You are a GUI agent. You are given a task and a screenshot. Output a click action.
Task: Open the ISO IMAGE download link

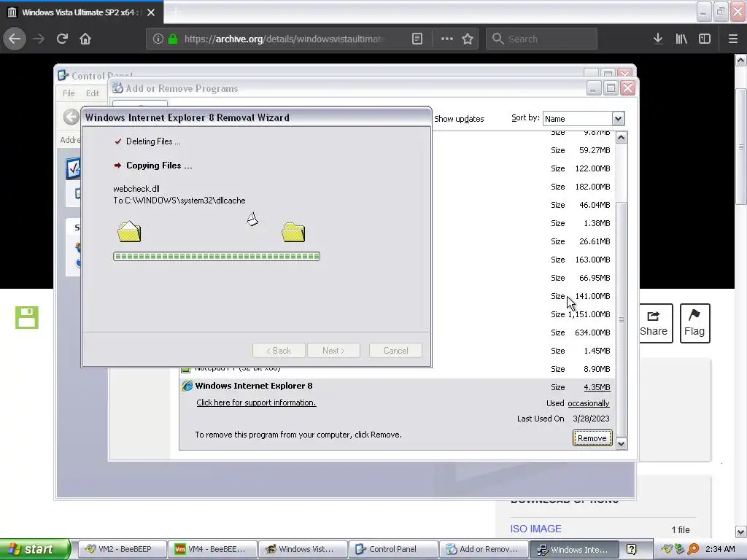point(535,529)
